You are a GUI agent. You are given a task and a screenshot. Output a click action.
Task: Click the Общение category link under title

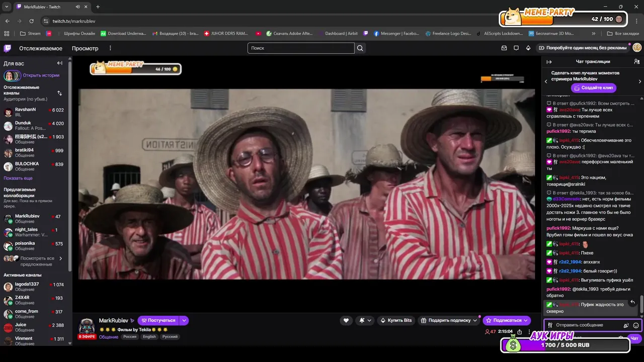coord(108,337)
